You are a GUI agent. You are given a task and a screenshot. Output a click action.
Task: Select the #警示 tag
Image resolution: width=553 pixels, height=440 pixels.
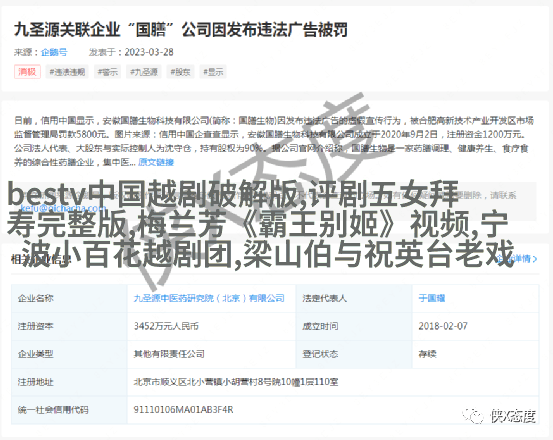point(108,72)
